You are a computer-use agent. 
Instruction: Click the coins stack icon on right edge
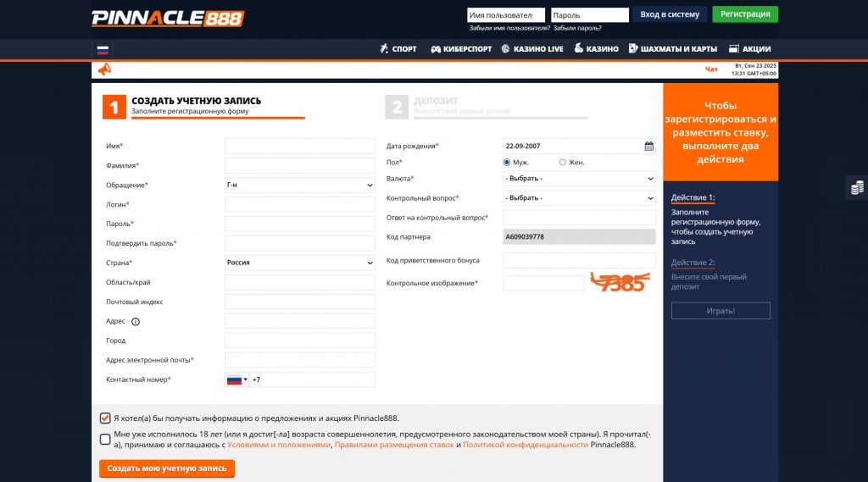[x=857, y=187]
